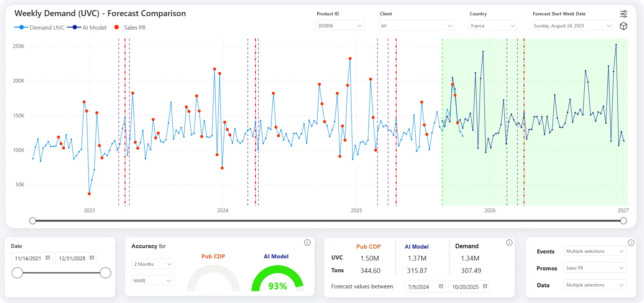
Task: Click Demand UVC value 1.34M
Action: 470,258
